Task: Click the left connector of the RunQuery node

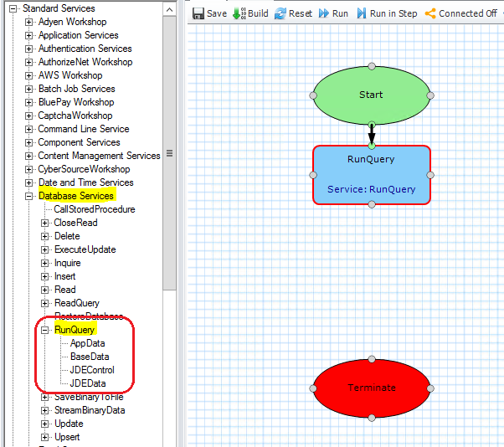Action: tap(313, 175)
